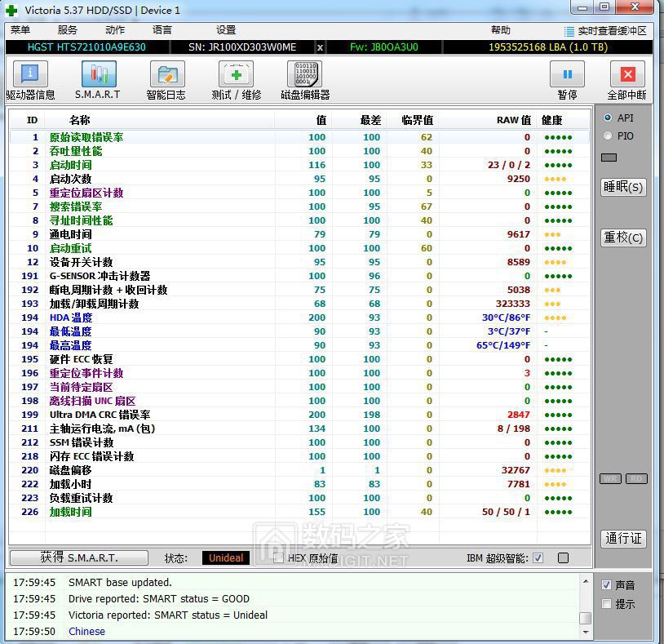The height and width of the screenshot is (644, 664).
Task: Select the API radio button
Action: coord(608,118)
